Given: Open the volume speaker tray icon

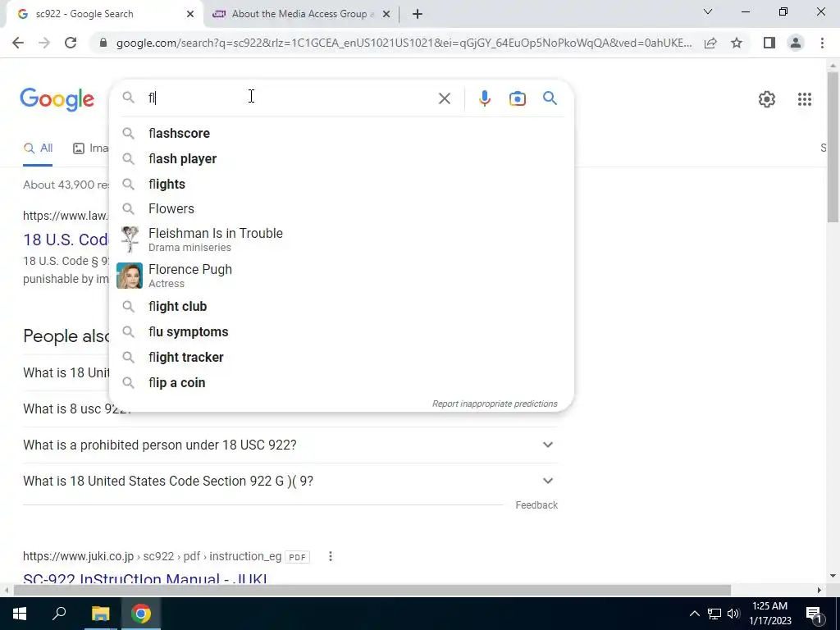Looking at the screenshot, I should coord(733,614).
